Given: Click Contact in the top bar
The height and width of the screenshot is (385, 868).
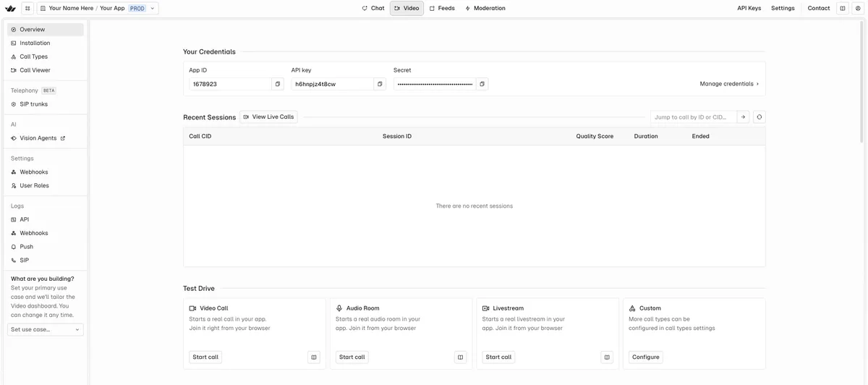Looking at the screenshot, I should click(x=819, y=8).
